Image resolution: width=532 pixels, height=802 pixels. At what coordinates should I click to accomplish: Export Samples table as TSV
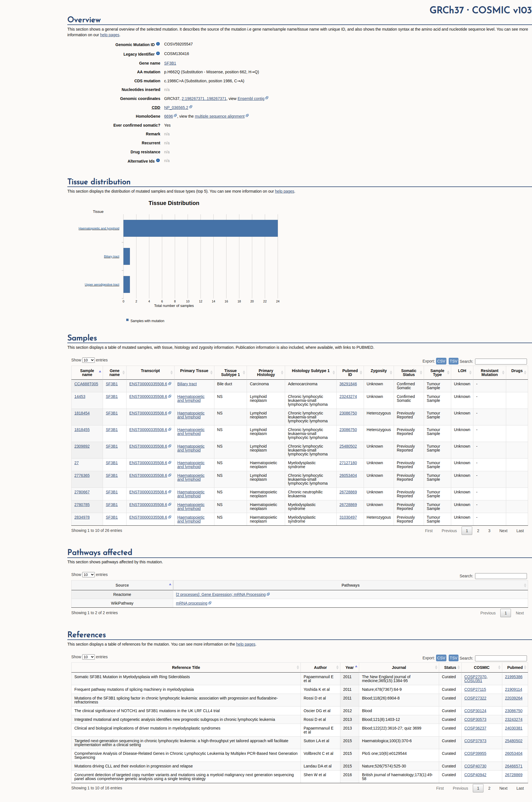[x=454, y=361]
